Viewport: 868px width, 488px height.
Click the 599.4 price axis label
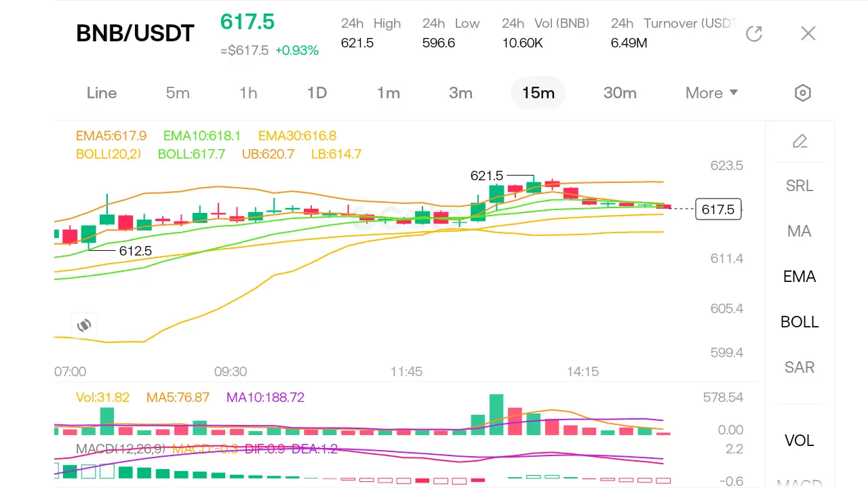(x=727, y=352)
